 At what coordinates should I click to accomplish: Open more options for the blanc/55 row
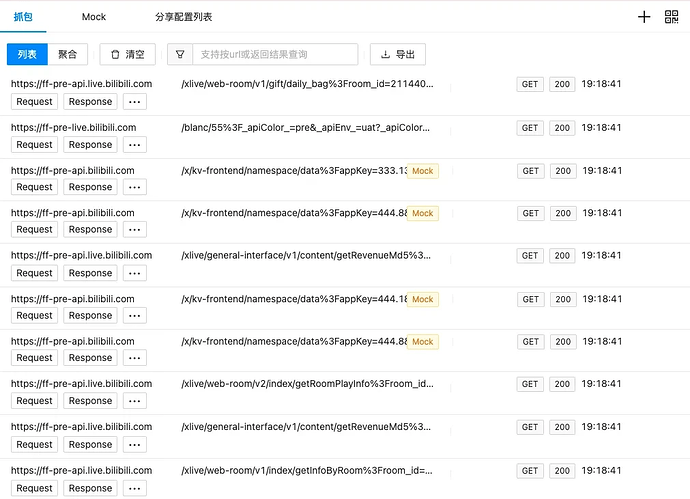[x=135, y=145]
